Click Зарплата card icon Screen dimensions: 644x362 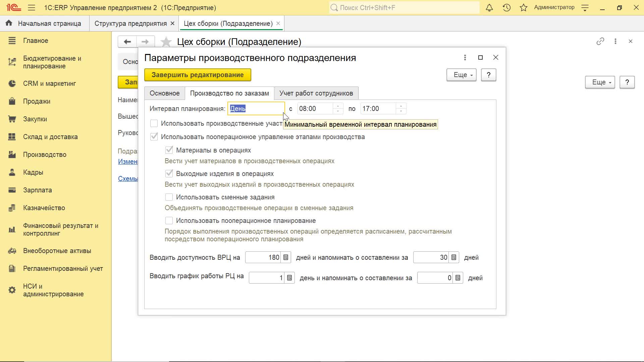(x=12, y=190)
